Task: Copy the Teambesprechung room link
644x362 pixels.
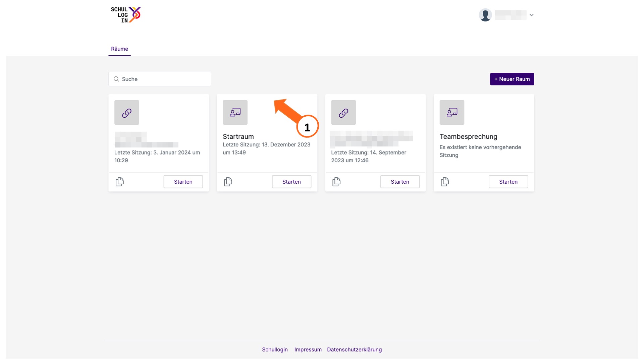Action: pos(445,182)
